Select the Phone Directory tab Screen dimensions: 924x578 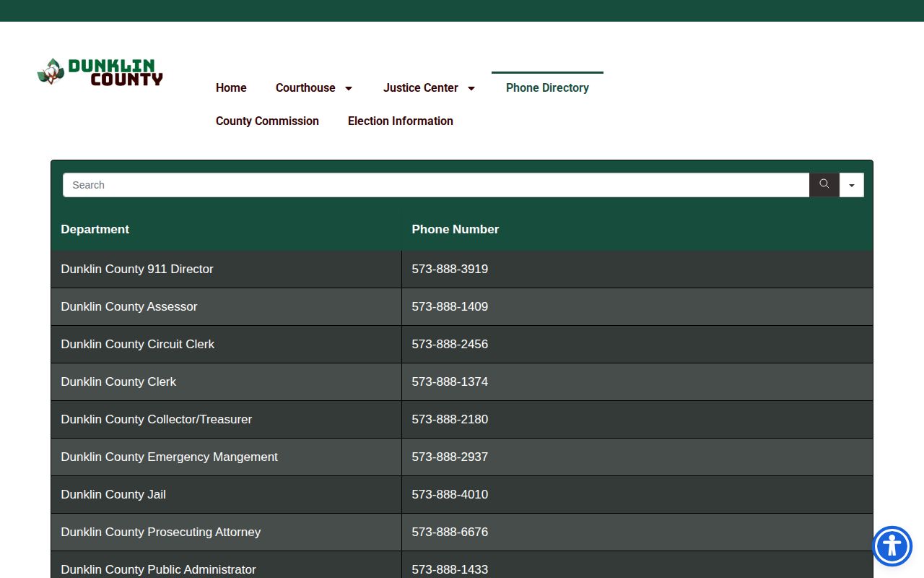(x=547, y=87)
